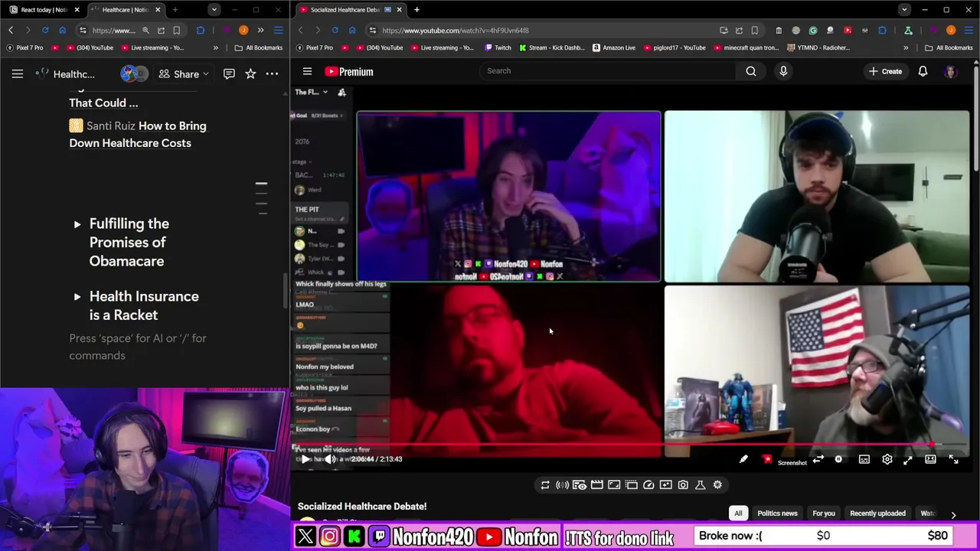Start YouTube voice search microphone
The width and height of the screenshot is (980, 551).
783,71
